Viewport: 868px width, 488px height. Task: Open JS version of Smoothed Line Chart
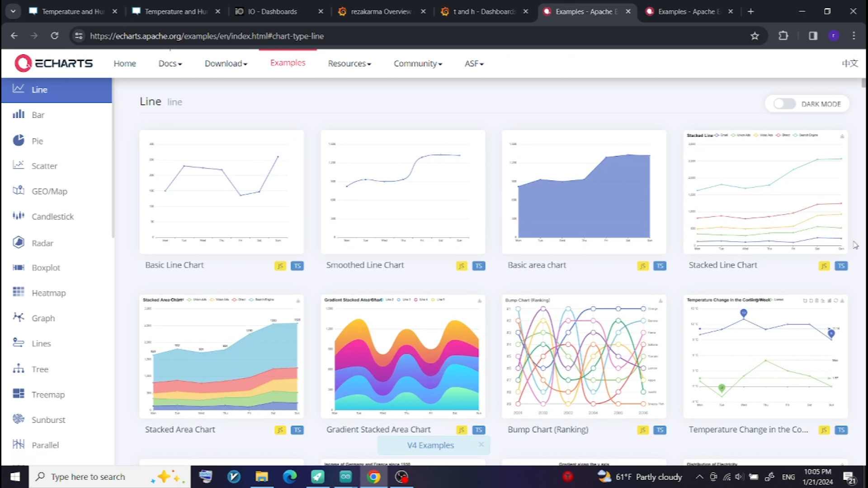pyautogui.click(x=462, y=266)
